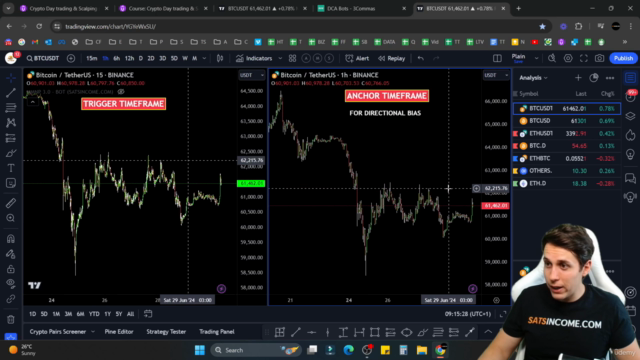Collapse the bottom drawing toolbar chevron
The width and height of the screenshot is (640, 360).
click(x=488, y=332)
